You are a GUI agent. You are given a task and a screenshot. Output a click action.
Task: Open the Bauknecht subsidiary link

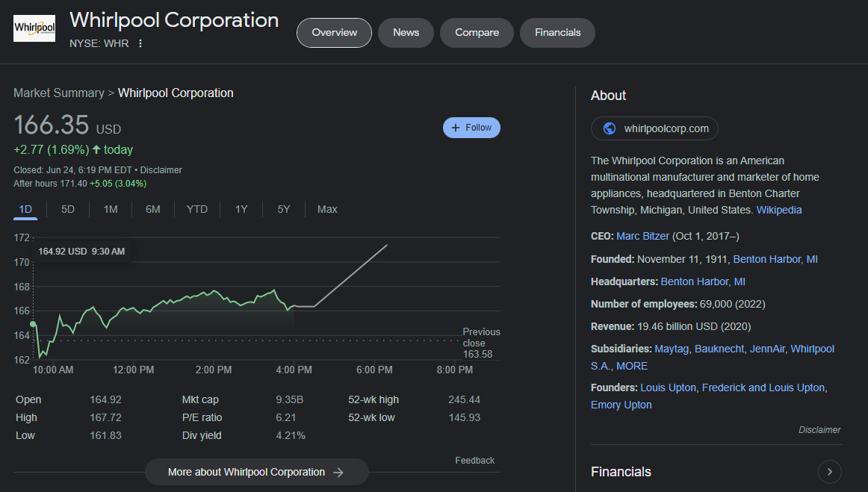(x=719, y=349)
